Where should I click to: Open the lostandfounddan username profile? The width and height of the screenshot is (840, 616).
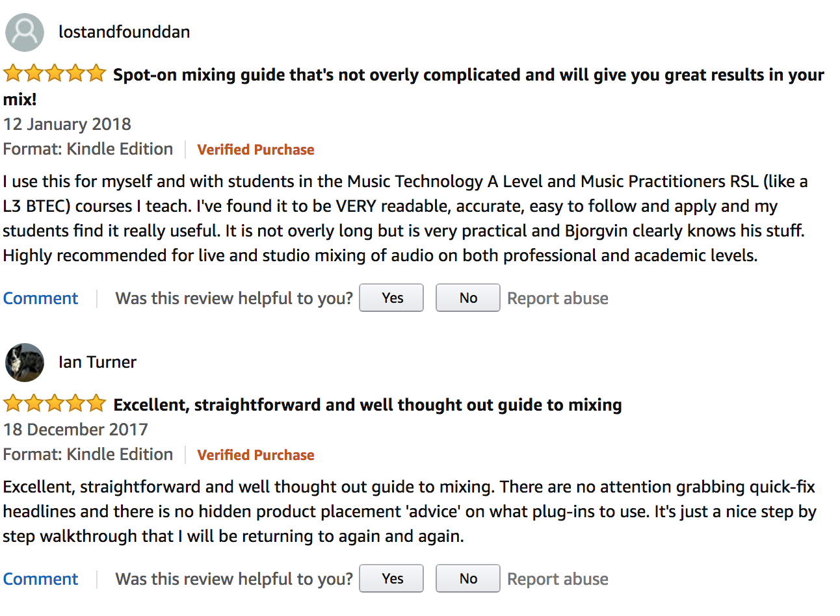(x=124, y=32)
